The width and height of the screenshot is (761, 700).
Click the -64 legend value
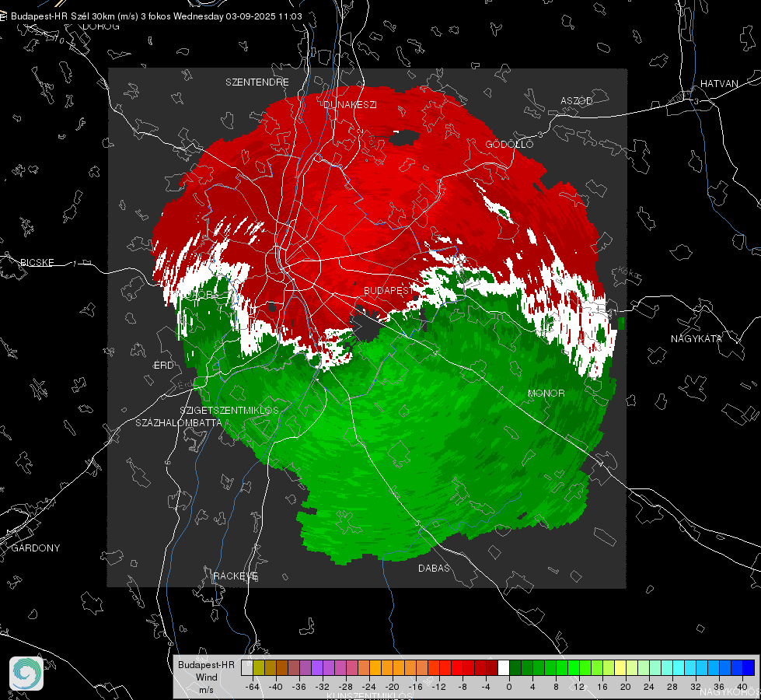[x=253, y=687]
